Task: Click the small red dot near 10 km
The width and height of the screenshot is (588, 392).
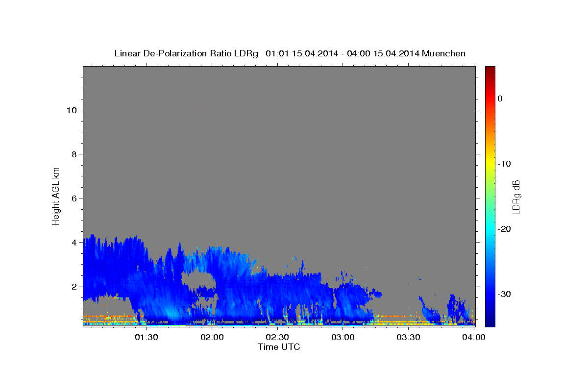Action: coord(196,110)
